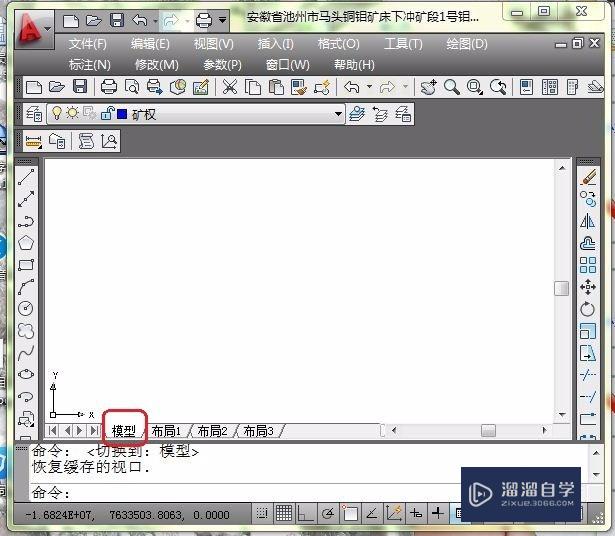The height and width of the screenshot is (536, 615).
Task: Select the Ellipse tool
Action: pyautogui.click(x=26, y=374)
